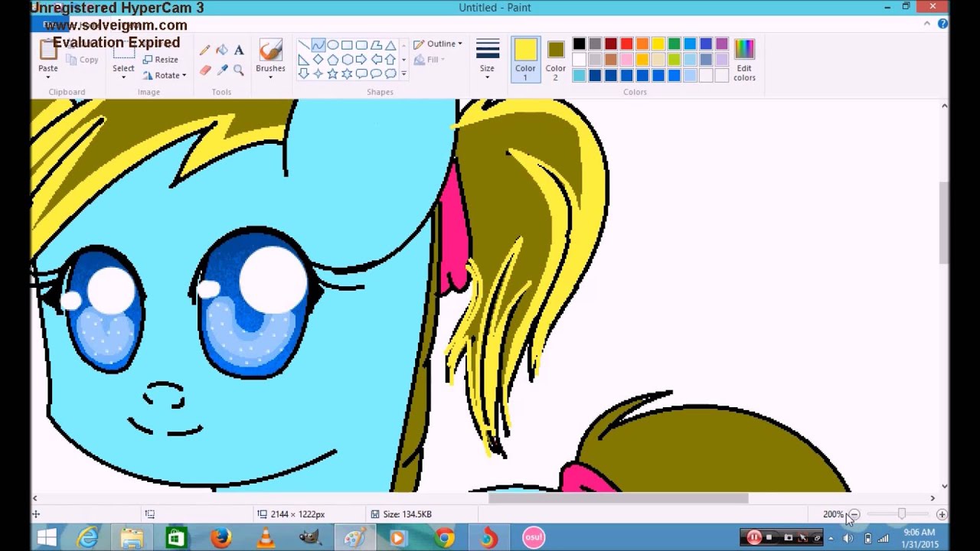The image size is (980, 551).
Task: Click the zoom in plus button
Action: [x=942, y=514]
